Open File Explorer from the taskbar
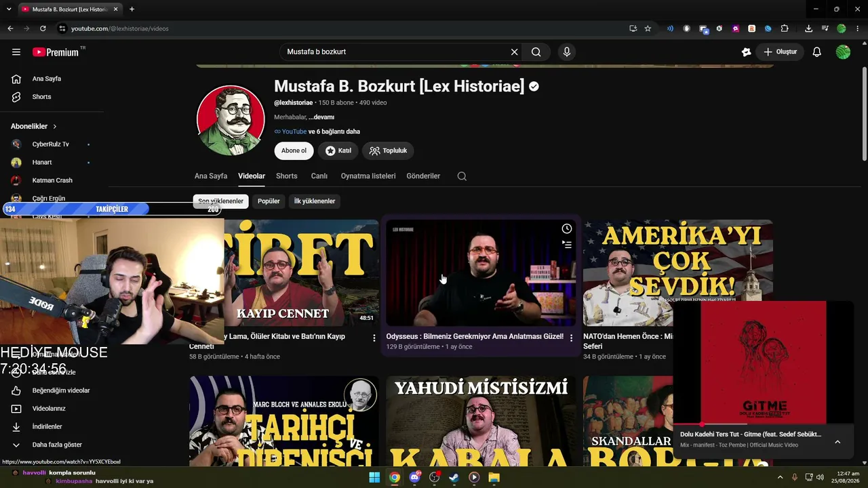Screen dimensions: 868x488 coord(494,477)
